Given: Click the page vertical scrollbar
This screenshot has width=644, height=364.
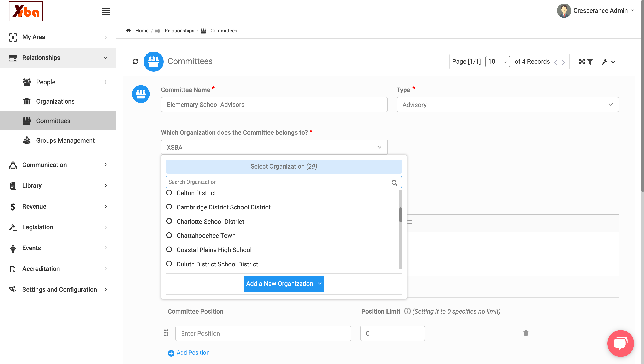Looking at the screenshot, I should [x=642, y=96].
